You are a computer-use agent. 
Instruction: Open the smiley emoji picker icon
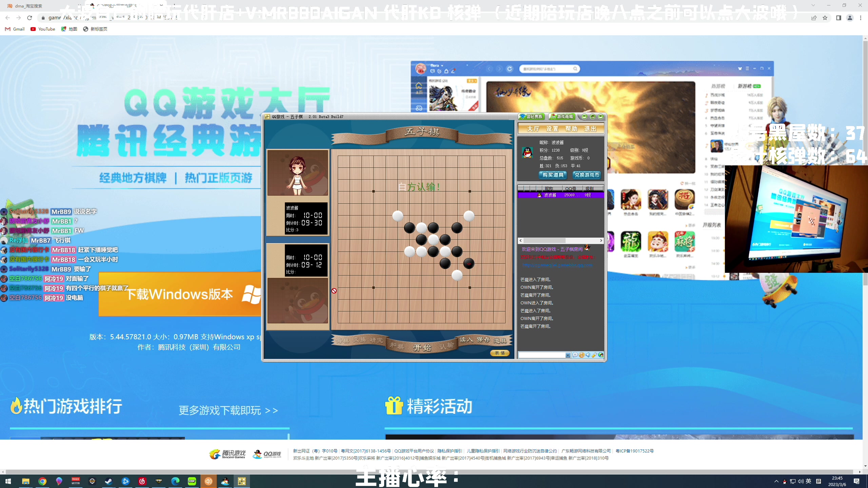(581, 355)
